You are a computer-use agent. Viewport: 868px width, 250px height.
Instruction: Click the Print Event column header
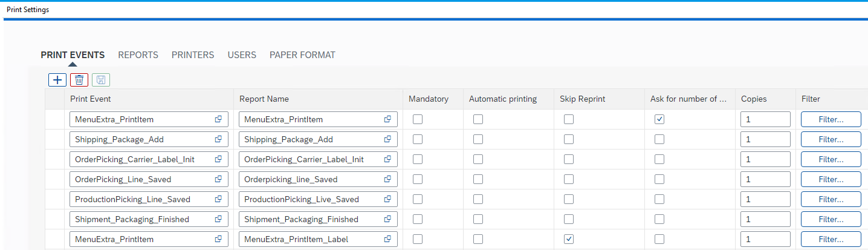pyautogui.click(x=91, y=99)
